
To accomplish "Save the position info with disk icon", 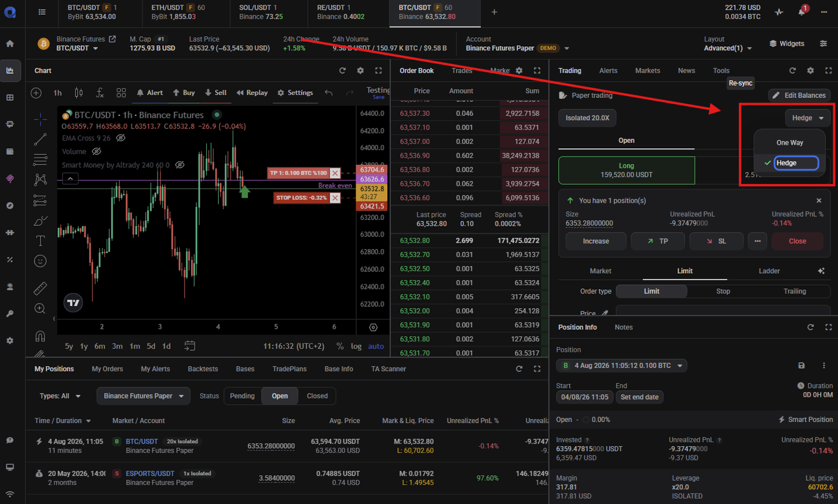I will point(801,366).
